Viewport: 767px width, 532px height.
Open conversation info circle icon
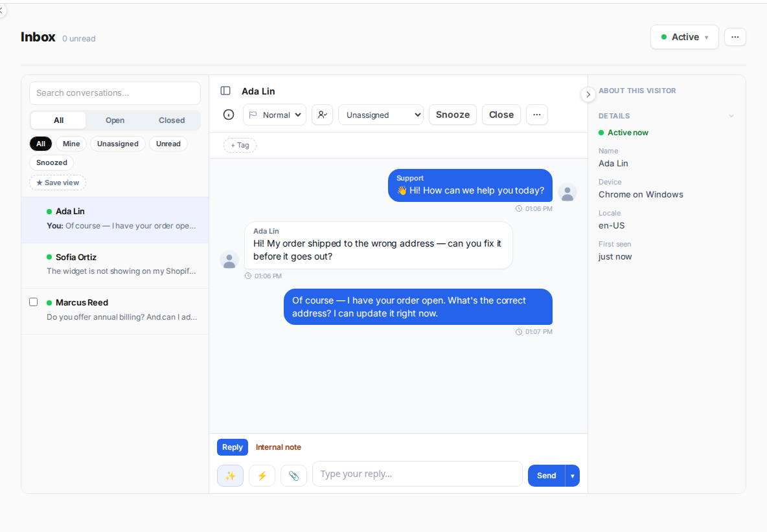pos(229,115)
